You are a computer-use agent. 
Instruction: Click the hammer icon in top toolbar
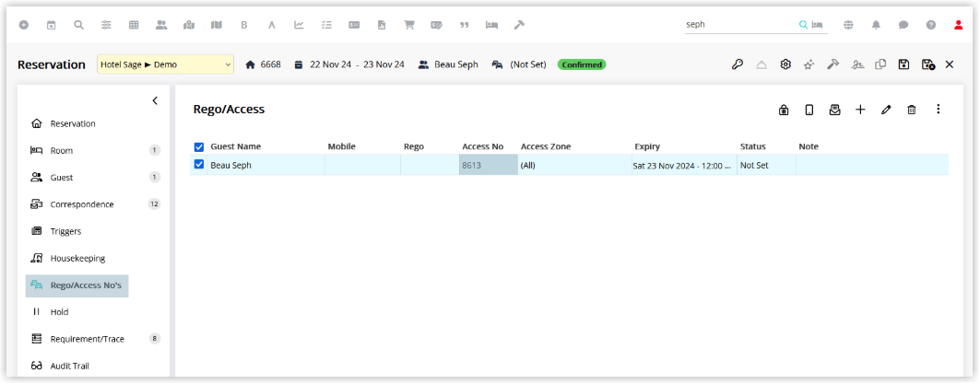pos(519,25)
